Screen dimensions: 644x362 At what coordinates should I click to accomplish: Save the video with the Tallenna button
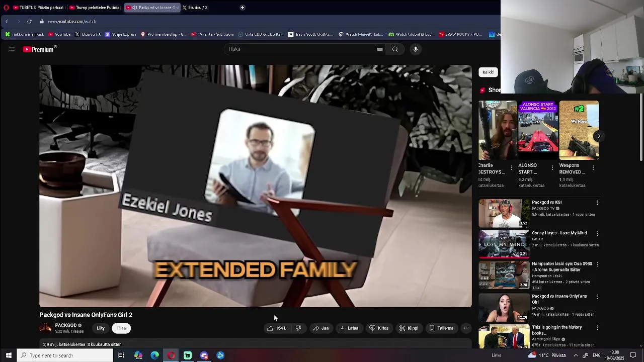click(441, 328)
